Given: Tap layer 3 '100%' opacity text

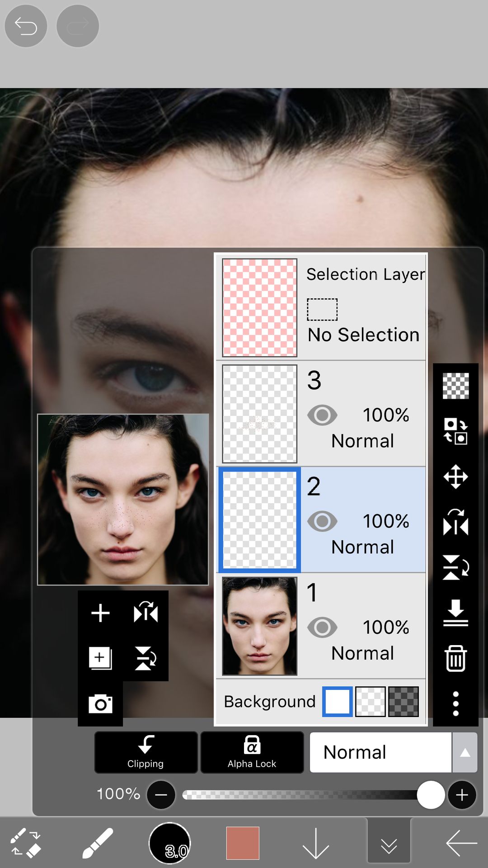Looking at the screenshot, I should click(386, 415).
